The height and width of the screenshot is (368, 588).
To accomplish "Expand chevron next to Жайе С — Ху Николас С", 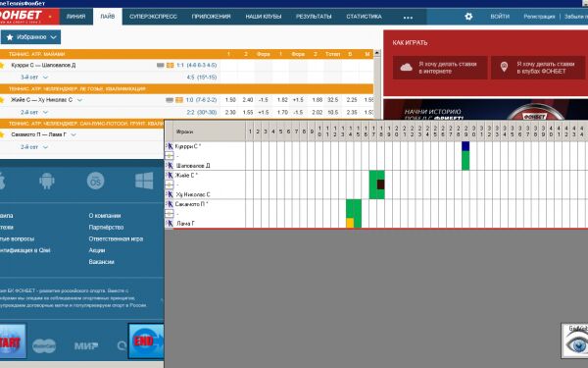I will (79, 100).
